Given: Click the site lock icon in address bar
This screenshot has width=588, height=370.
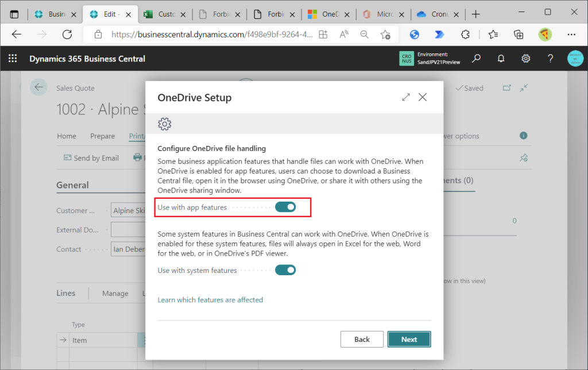Looking at the screenshot, I should 98,34.
